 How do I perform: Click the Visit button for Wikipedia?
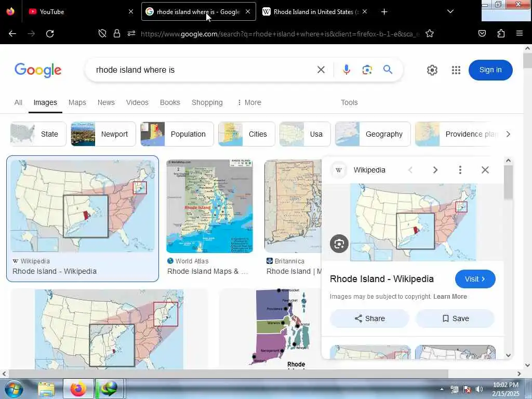coord(475,279)
